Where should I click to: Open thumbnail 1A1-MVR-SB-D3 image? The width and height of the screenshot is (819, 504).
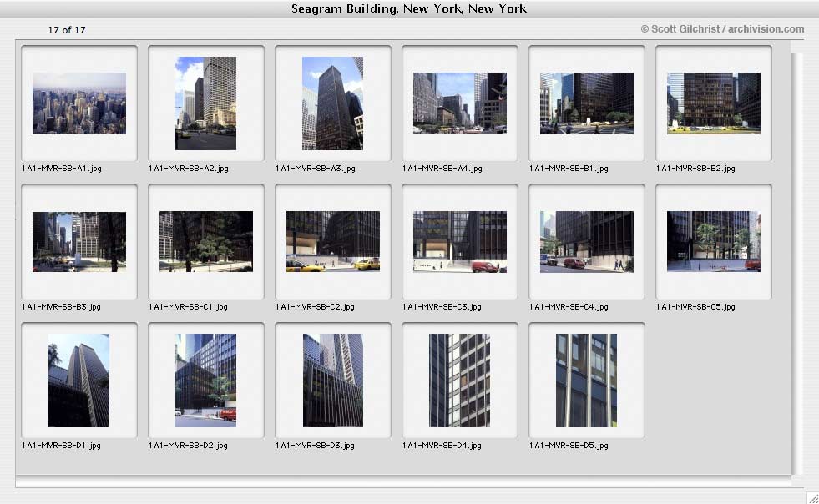click(x=333, y=381)
